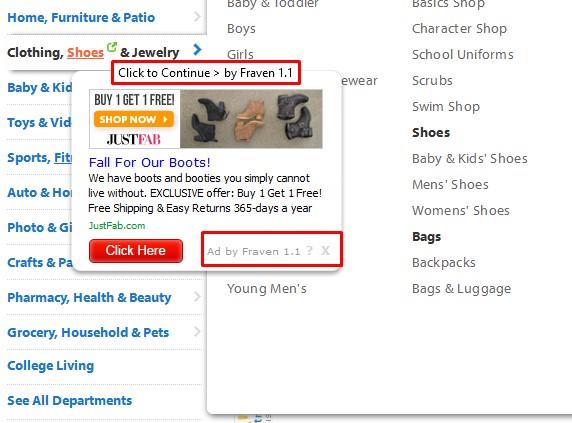Close the Fraven ad with X

(x=325, y=251)
